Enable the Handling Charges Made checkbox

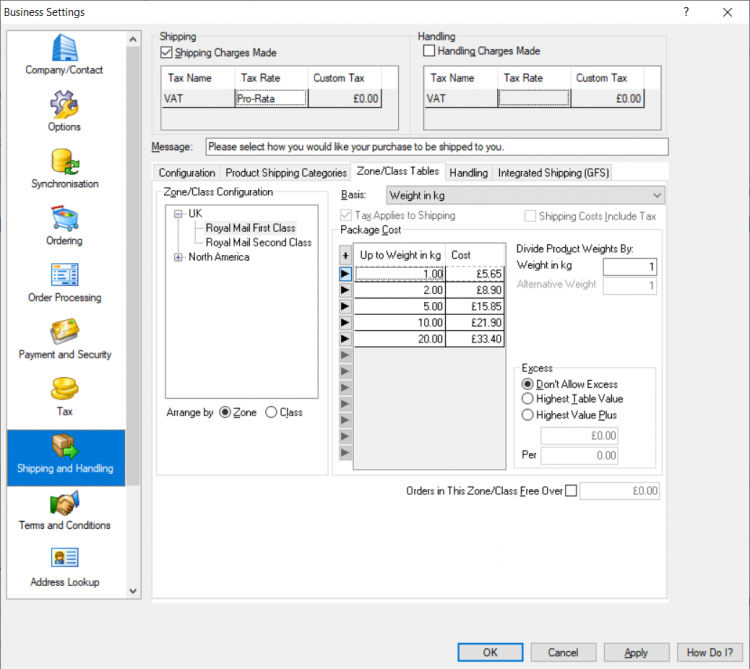point(430,51)
